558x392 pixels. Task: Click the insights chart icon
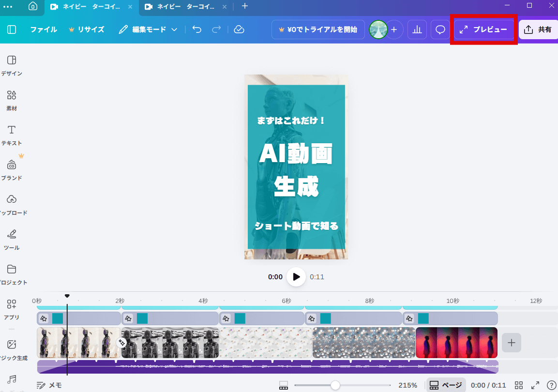417,30
